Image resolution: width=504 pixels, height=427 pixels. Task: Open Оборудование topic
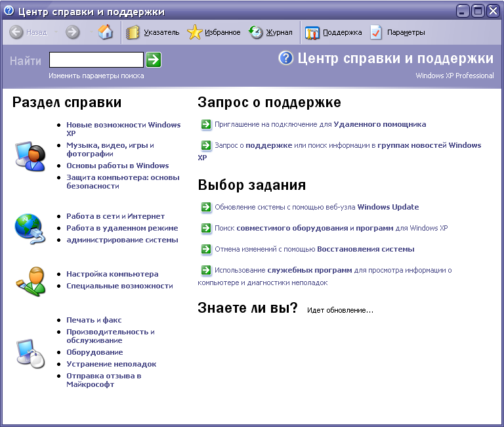click(x=94, y=352)
